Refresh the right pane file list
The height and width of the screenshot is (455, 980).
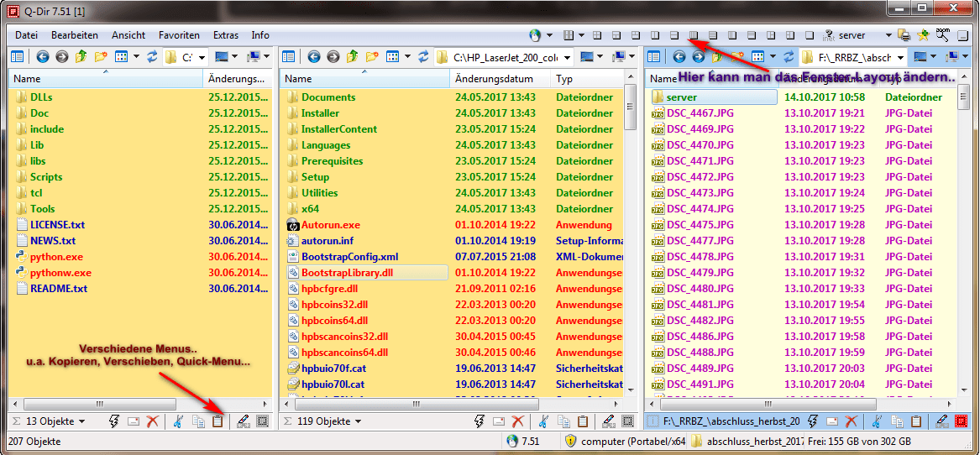click(x=789, y=57)
